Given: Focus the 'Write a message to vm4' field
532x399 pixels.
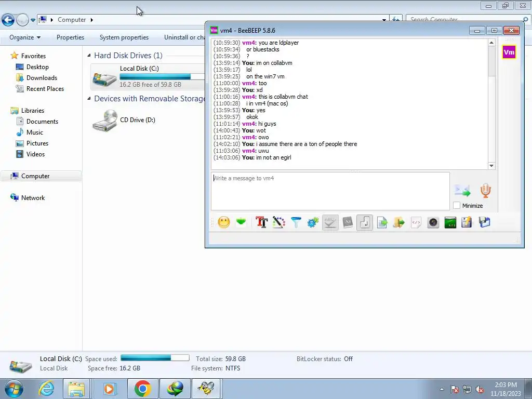Looking at the screenshot, I should click(x=330, y=191).
